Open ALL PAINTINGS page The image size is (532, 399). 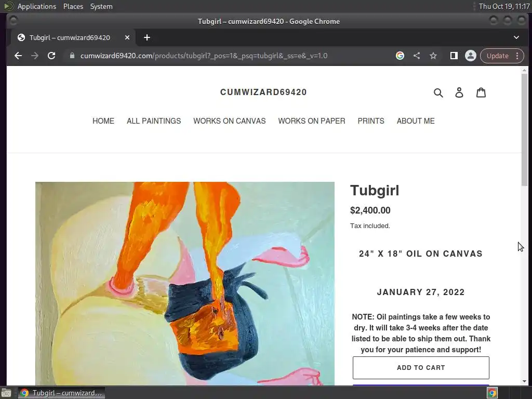pyautogui.click(x=154, y=121)
